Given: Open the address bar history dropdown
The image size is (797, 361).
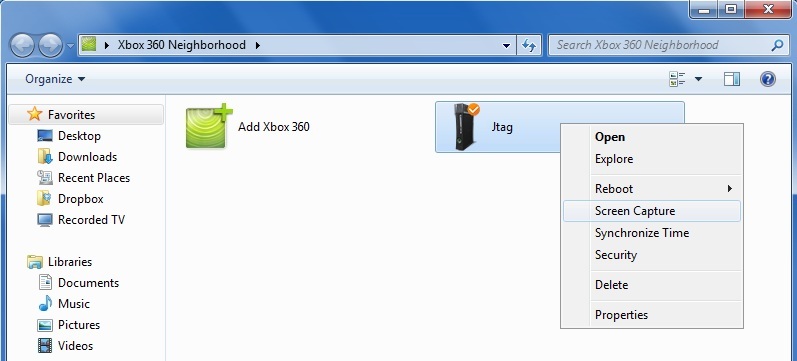Looking at the screenshot, I should click(x=506, y=45).
